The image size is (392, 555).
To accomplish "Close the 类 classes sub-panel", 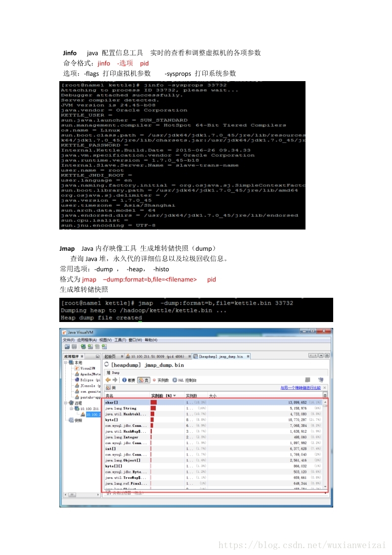I will click(x=325, y=388).
